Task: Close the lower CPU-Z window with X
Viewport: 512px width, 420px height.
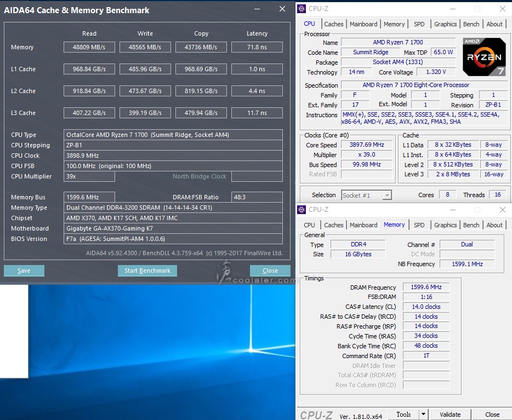Action: pos(503,210)
